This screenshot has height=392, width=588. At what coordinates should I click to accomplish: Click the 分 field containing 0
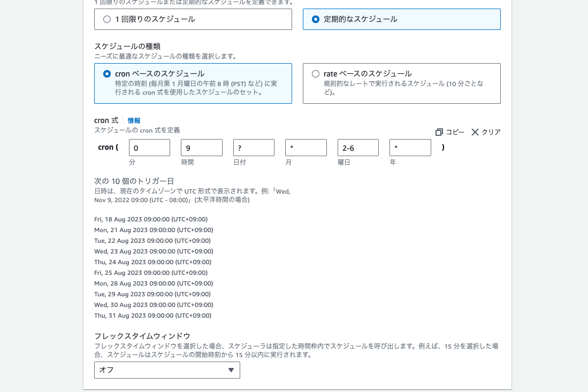pos(149,148)
